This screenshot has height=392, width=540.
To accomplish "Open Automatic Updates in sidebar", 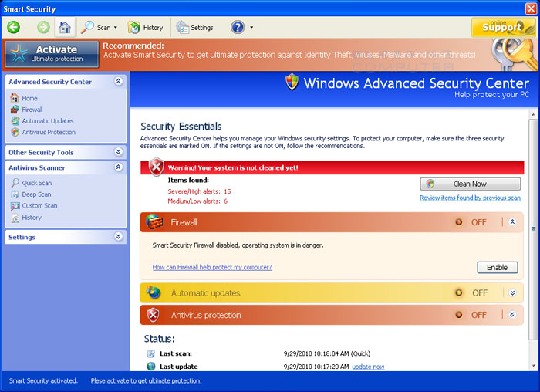I will (48, 121).
